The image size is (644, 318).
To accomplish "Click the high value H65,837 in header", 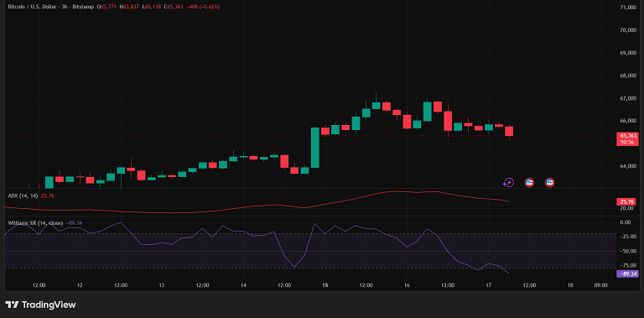I will 129,7.
